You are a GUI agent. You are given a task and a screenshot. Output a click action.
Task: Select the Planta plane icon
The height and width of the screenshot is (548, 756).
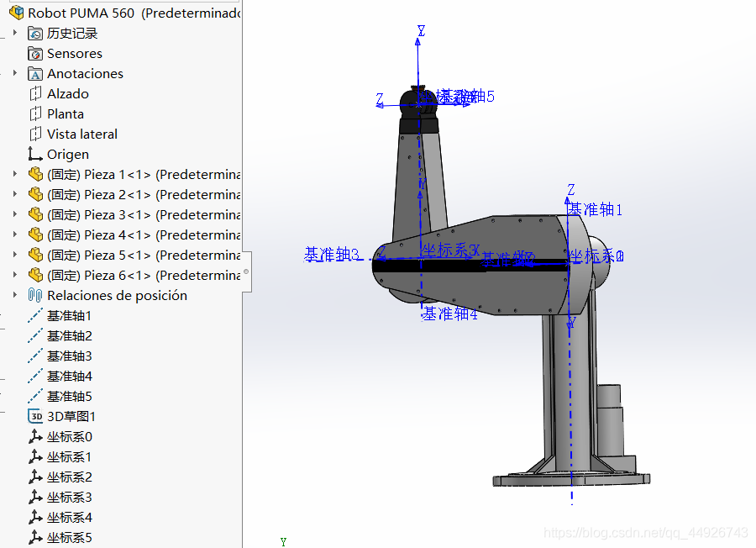tap(35, 113)
